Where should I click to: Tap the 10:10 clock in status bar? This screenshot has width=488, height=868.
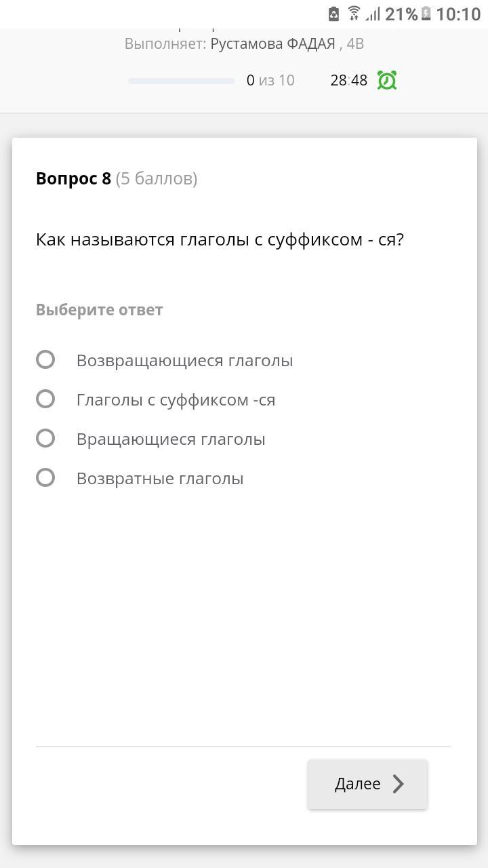click(x=458, y=14)
